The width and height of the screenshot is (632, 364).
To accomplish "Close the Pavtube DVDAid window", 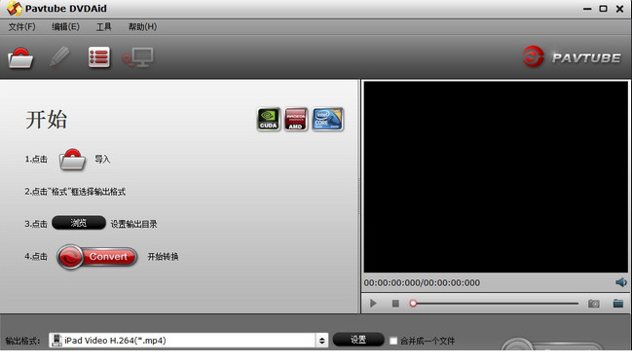I will (x=620, y=9).
